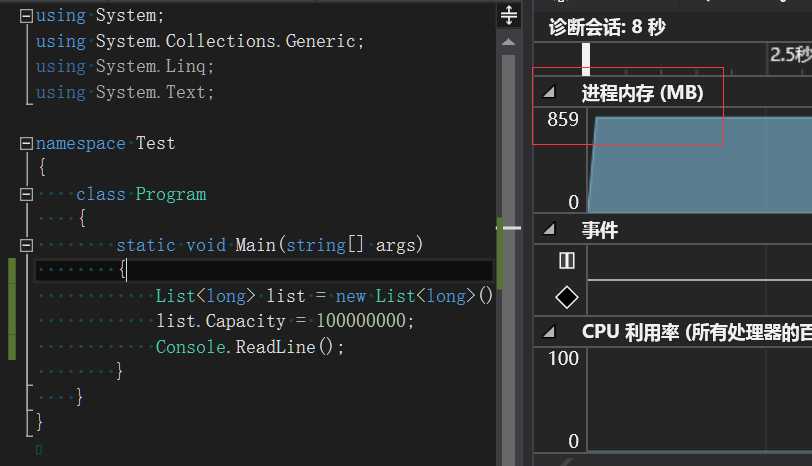The image size is (812, 466).
Task: Click the editor split window handle icon
Action: pos(509,15)
